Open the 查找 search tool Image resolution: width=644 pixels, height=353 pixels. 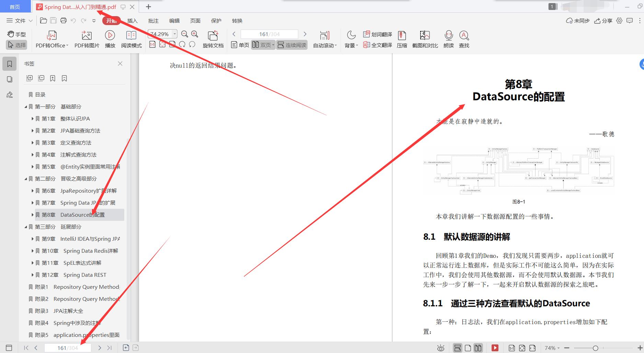point(464,36)
